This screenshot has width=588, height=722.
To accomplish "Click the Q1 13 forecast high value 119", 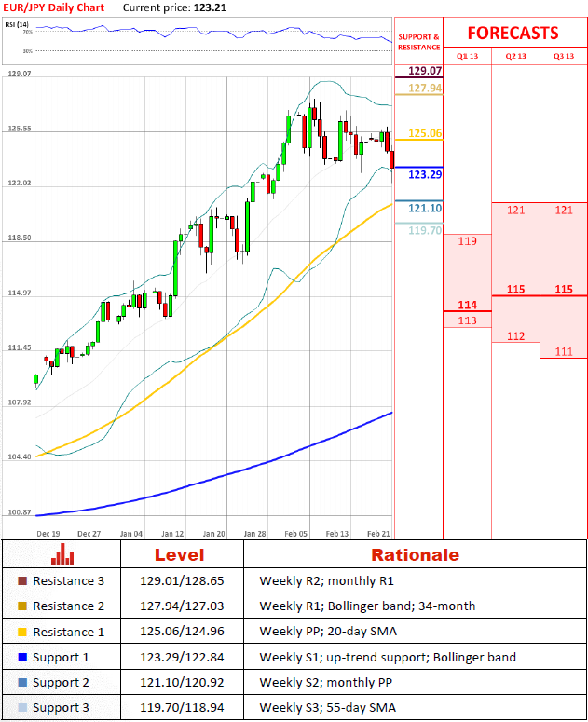I will (468, 241).
